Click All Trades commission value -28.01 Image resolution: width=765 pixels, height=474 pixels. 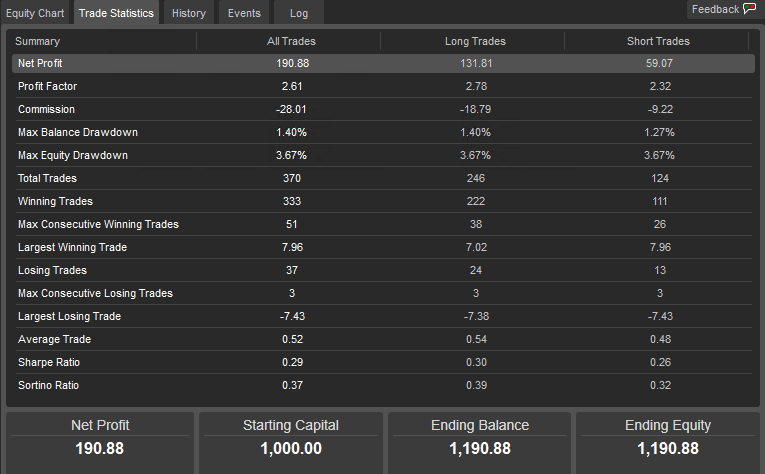291,109
